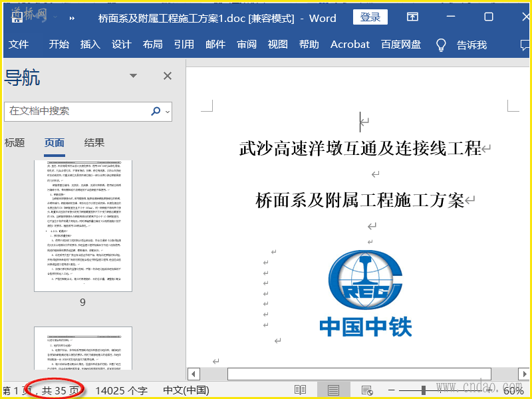Select the 页面 navigation tab
Image resolution: width=532 pixels, height=399 pixels.
pos(55,142)
